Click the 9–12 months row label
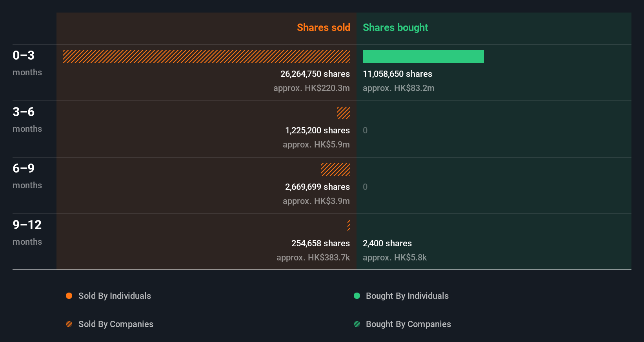This screenshot has height=342, width=644. point(27,232)
